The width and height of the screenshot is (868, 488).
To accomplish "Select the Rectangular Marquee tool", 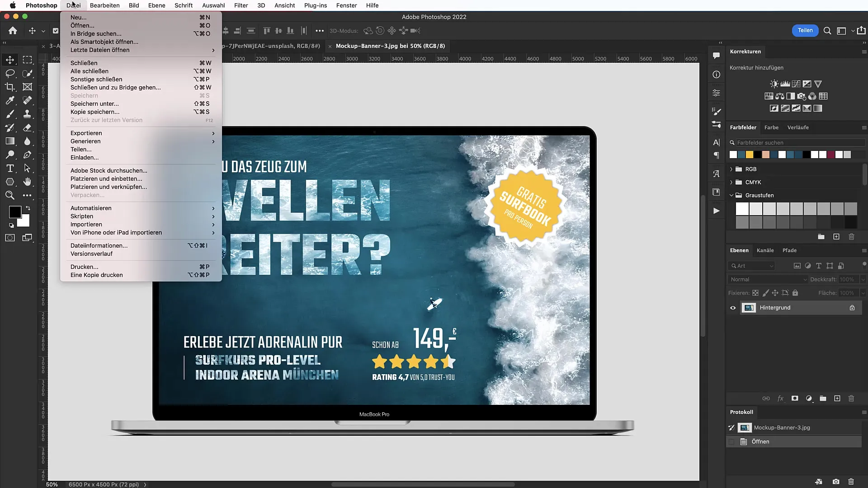I will click(x=27, y=59).
